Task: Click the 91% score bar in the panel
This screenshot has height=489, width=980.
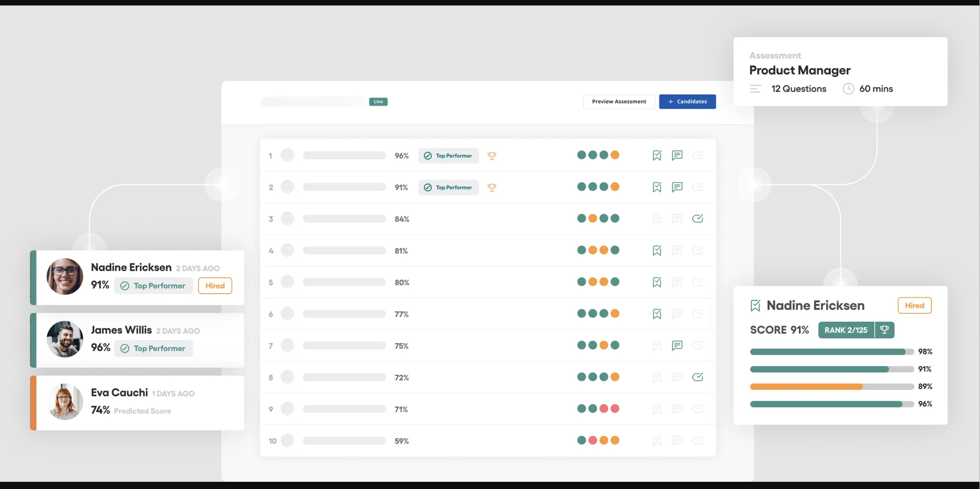Action: [832, 369]
